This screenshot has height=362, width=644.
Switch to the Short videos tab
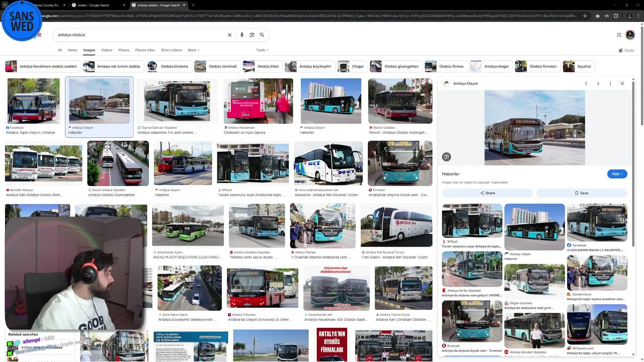[171, 50]
